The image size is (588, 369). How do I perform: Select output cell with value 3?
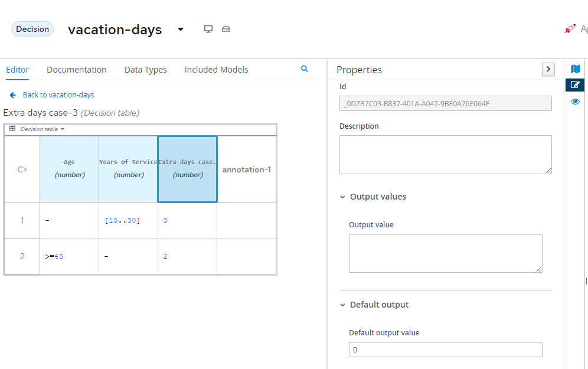pyautogui.click(x=188, y=220)
